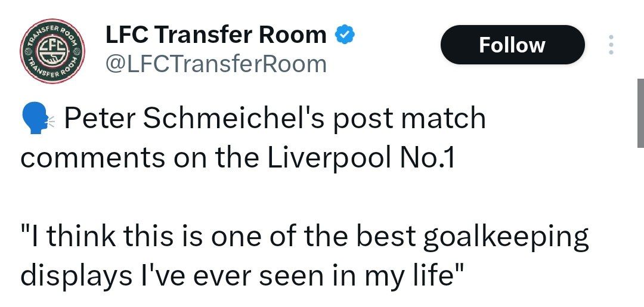Screen dimensions: 644x307
Task: Follow the LFC Transfer Room account
Action: click(x=512, y=45)
